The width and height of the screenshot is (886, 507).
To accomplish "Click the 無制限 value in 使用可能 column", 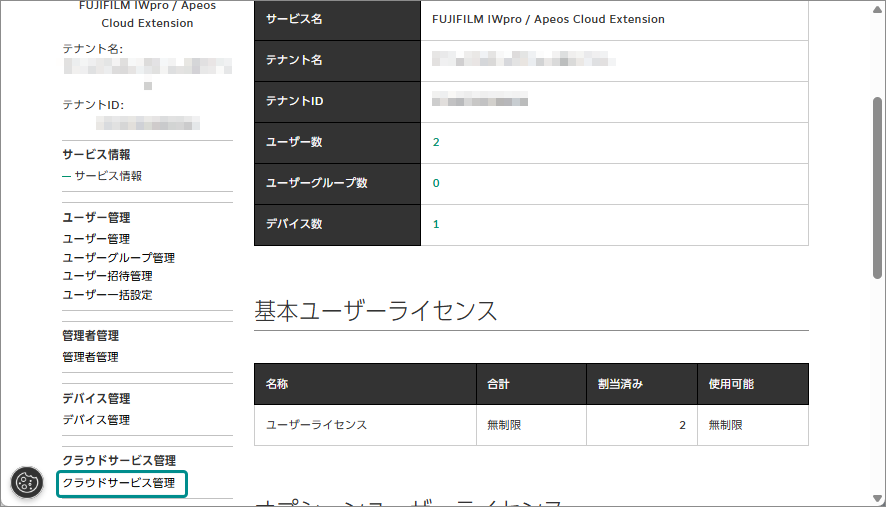I will coord(726,425).
